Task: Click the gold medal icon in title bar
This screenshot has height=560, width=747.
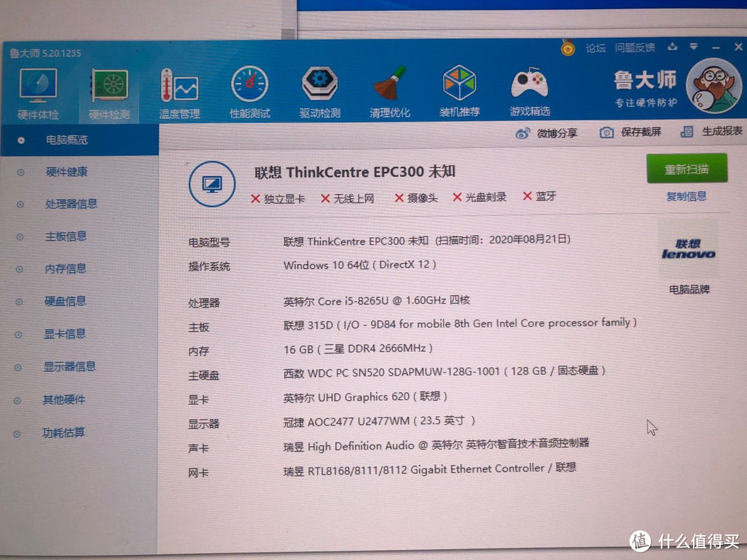Action: (x=568, y=47)
